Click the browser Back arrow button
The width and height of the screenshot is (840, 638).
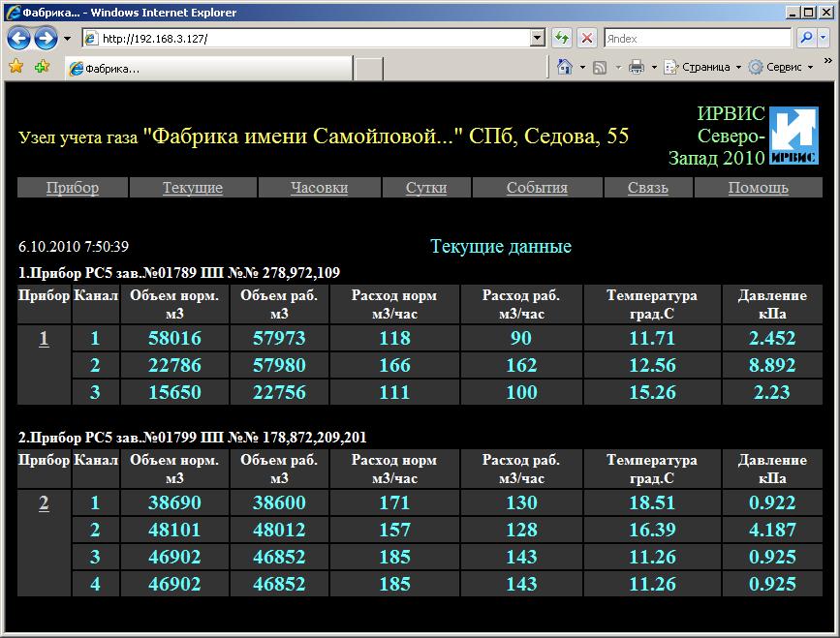click(x=18, y=39)
